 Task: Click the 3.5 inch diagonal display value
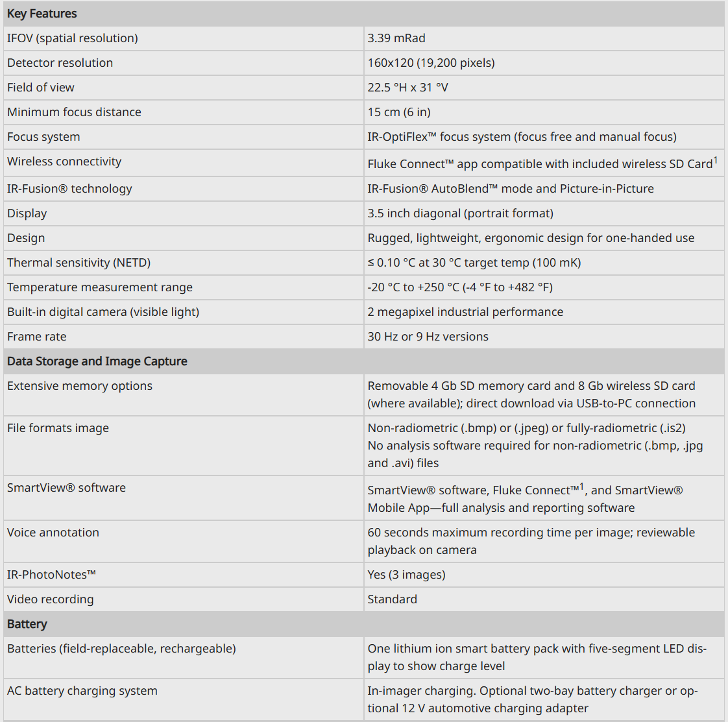[460, 213]
